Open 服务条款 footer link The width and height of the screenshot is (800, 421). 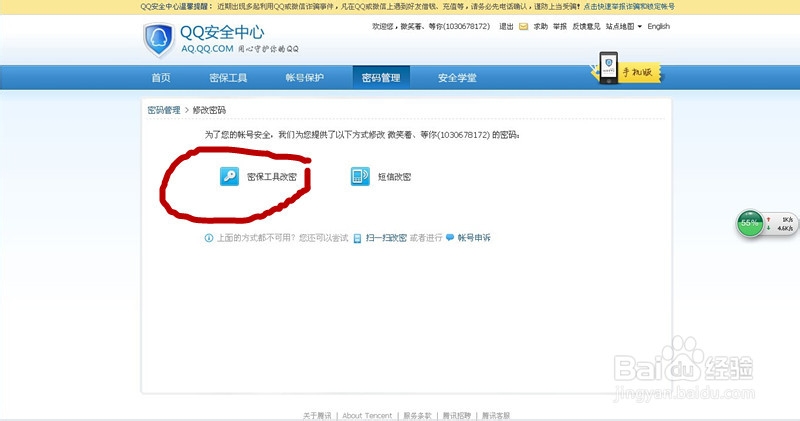[417, 416]
